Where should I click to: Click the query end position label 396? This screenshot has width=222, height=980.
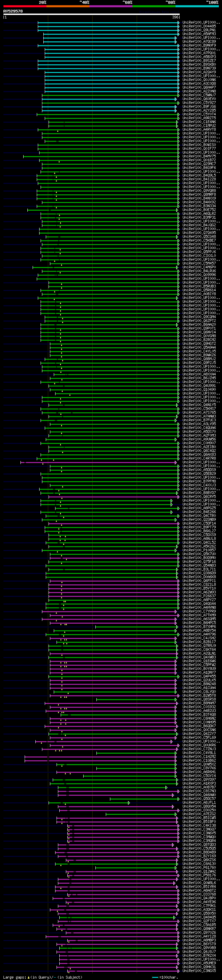click(x=175, y=17)
